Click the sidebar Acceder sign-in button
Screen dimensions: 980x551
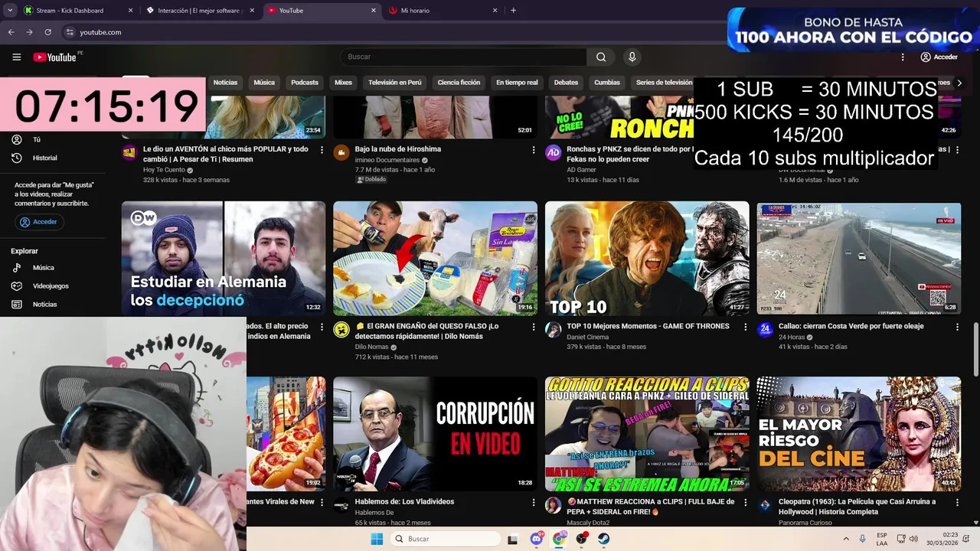click(38, 222)
